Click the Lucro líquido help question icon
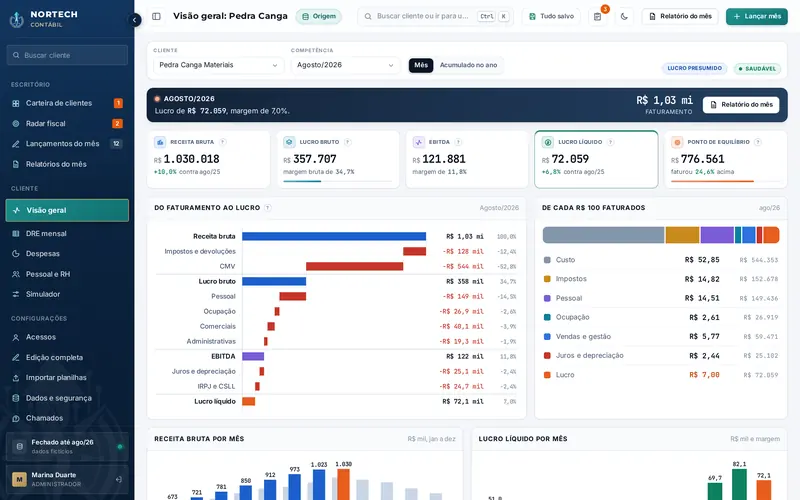800x500 pixels. point(611,142)
